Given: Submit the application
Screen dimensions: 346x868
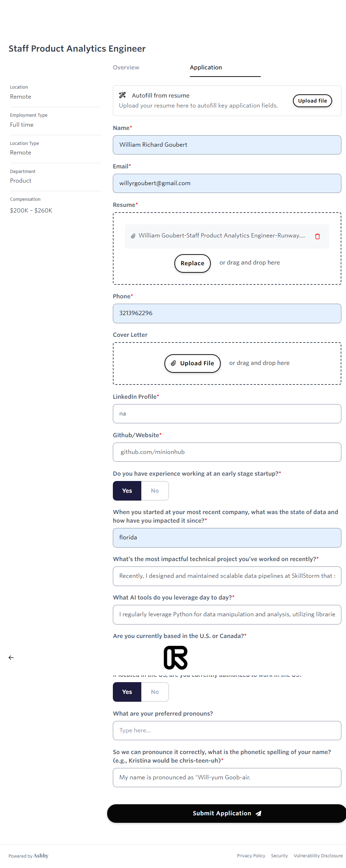Looking at the screenshot, I should coord(226,813).
